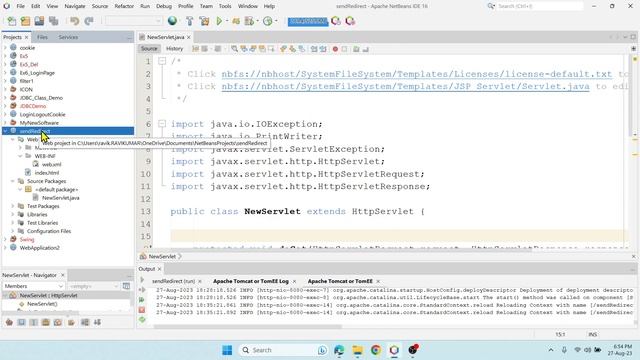
Task: Collapse the Source Packages node
Action: point(13,181)
